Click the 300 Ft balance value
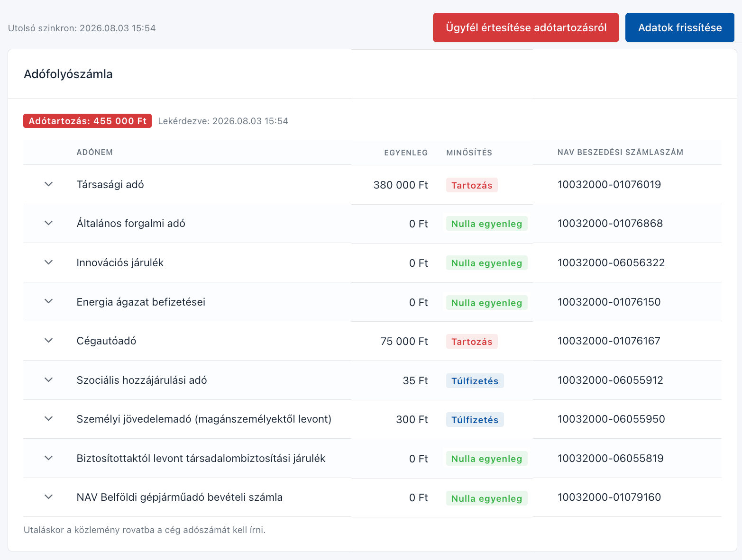This screenshot has height=560, width=742. pyautogui.click(x=412, y=420)
